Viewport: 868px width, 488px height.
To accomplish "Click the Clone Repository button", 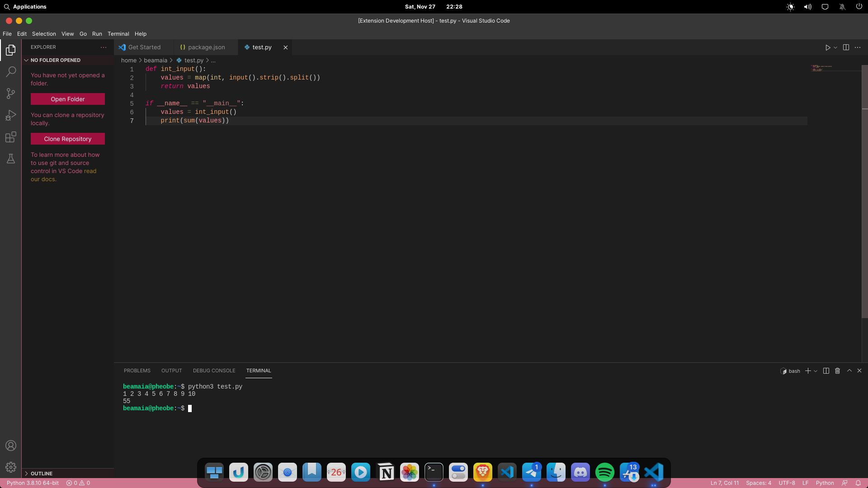I will coord(67,139).
